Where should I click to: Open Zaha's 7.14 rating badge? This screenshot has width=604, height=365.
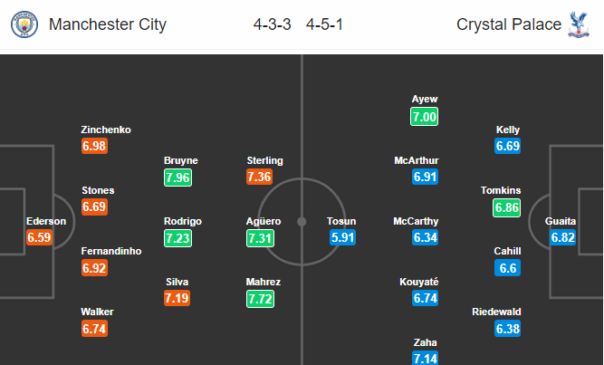click(x=425, y=358)
